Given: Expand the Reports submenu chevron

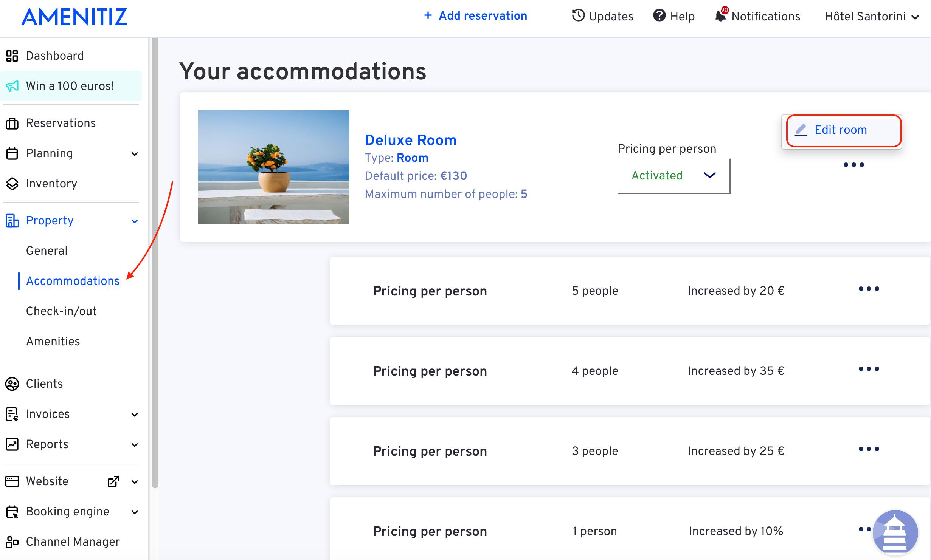Looking at the screenshot, I should tap(135, 445).
